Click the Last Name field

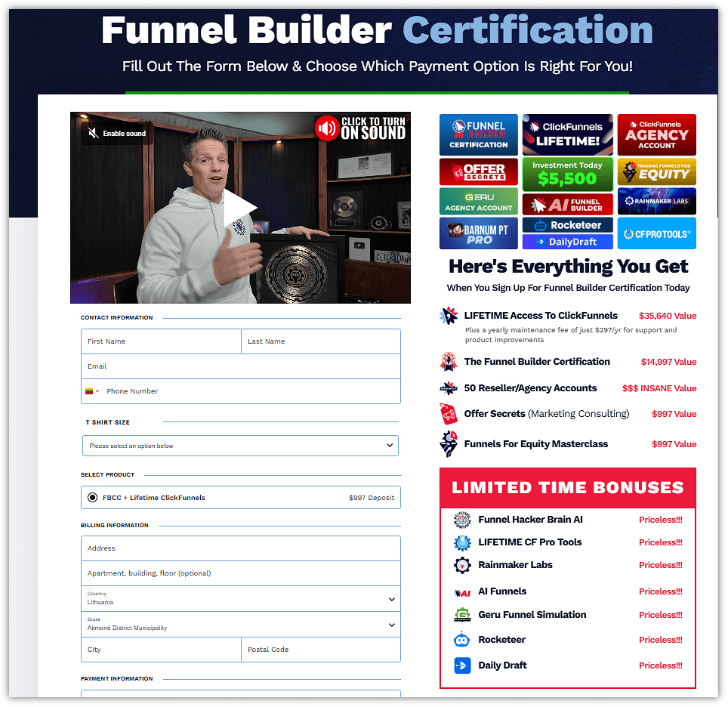click(321, 341)
